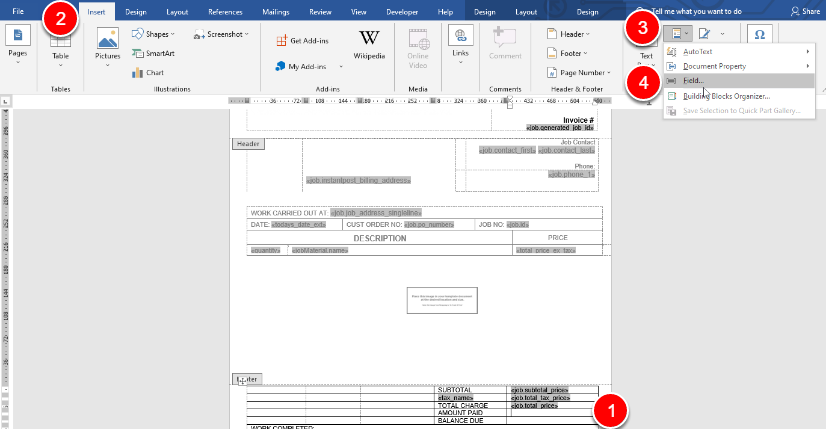
Task: Open the File tab
Action: coord(18,11)
